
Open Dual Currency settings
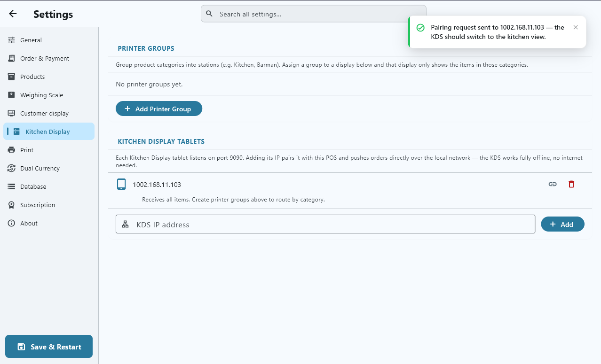tap(49, 168)
